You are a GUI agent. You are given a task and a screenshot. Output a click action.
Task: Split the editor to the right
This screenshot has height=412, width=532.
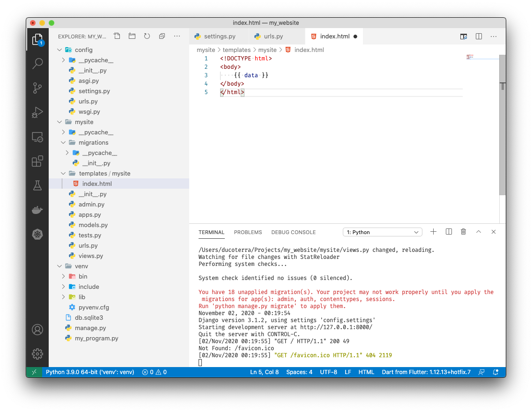coord(479,36)
